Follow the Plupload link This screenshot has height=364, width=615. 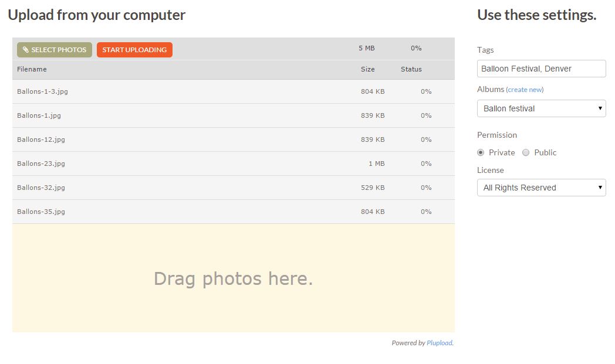tap(440, 343)
